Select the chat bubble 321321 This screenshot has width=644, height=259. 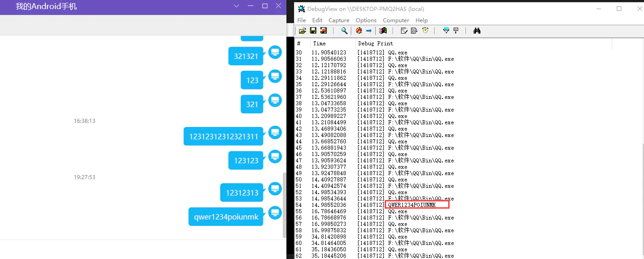coord(246,56)
